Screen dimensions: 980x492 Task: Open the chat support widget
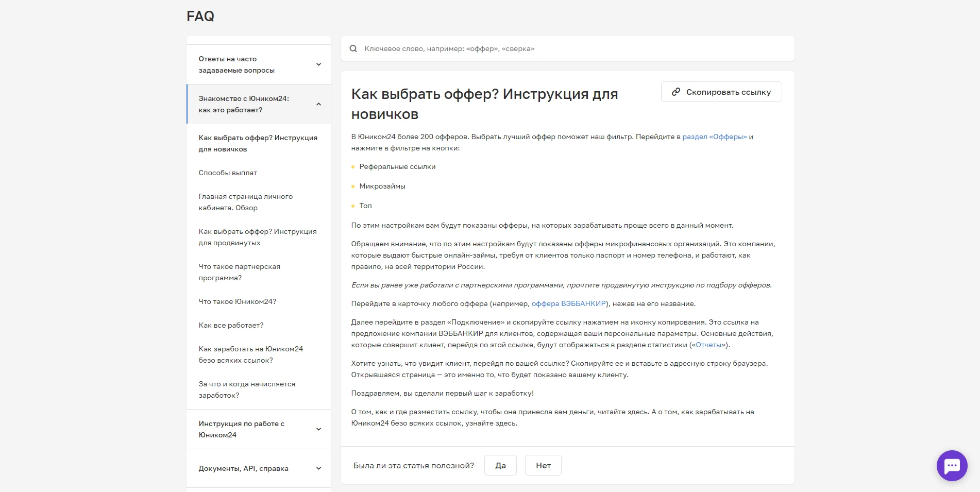(x=952, y=466)
